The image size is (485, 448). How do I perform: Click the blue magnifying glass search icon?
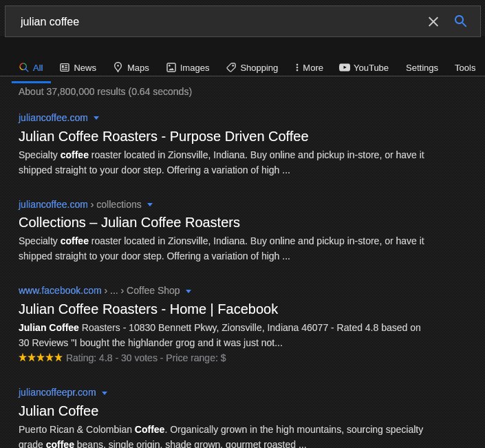point(460,21)
